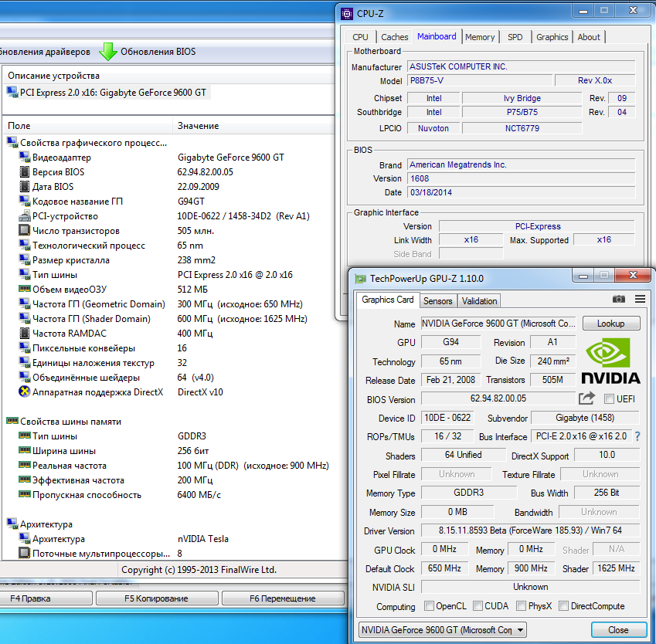Screen dimensions: 656x644
Task: Click the icon next to Число транзисторов
Action: click(x=24, y=230)
